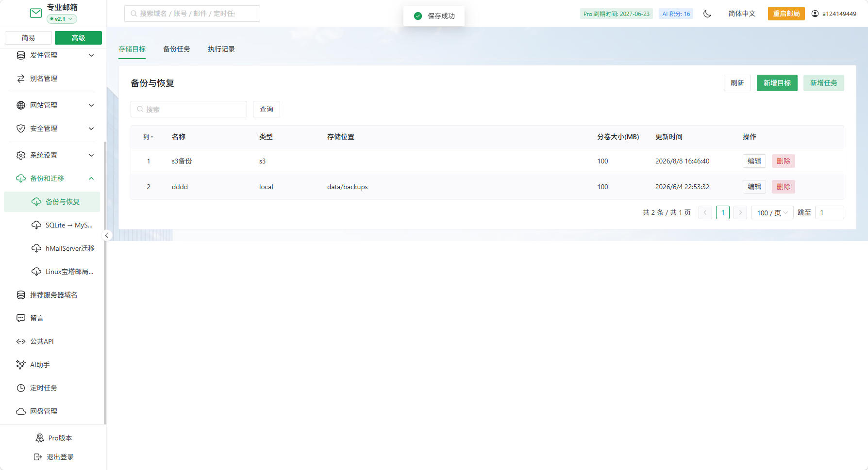Click the 分卷大小(MB) column header
The width and height of the screenshot is (868, 470).
(x=618, y=137)
